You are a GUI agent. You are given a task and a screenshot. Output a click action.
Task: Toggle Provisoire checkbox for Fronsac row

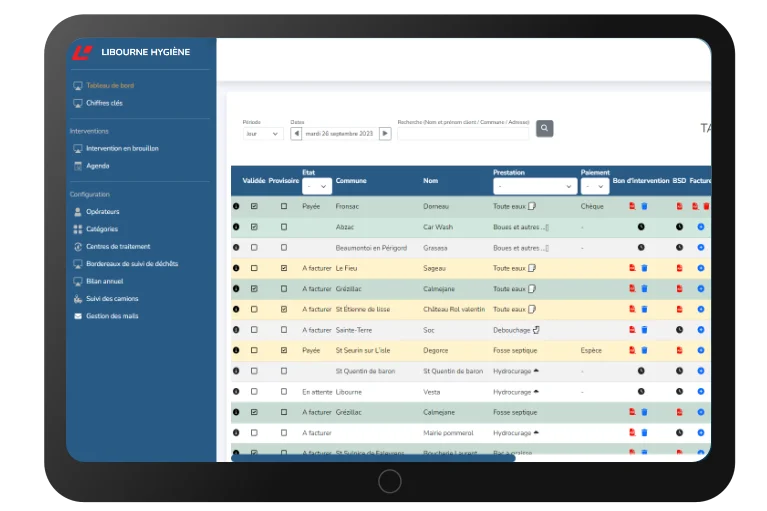284,206
